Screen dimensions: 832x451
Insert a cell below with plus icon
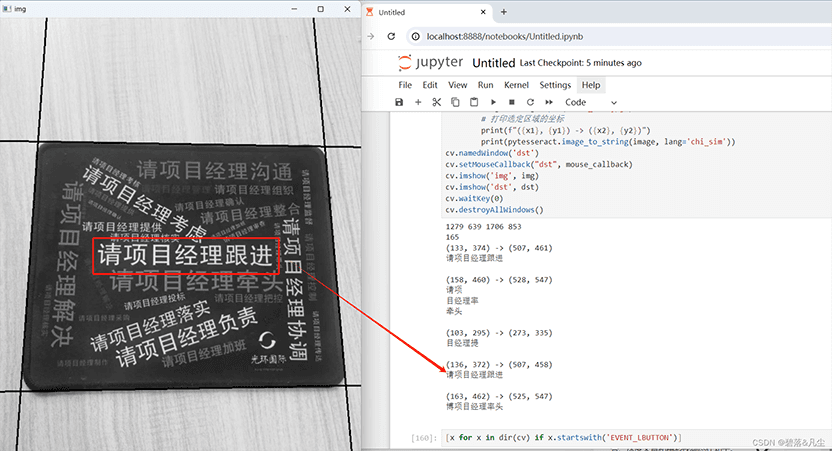418,102
